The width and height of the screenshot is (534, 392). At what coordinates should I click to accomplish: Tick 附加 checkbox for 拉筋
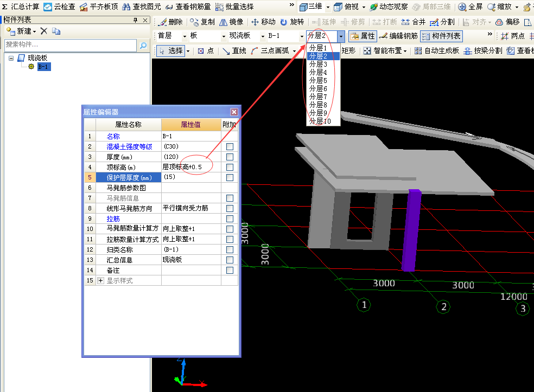[230, 219]
